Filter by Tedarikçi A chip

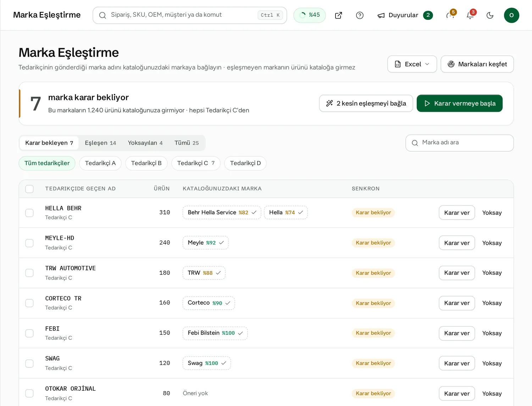(100, 163)
